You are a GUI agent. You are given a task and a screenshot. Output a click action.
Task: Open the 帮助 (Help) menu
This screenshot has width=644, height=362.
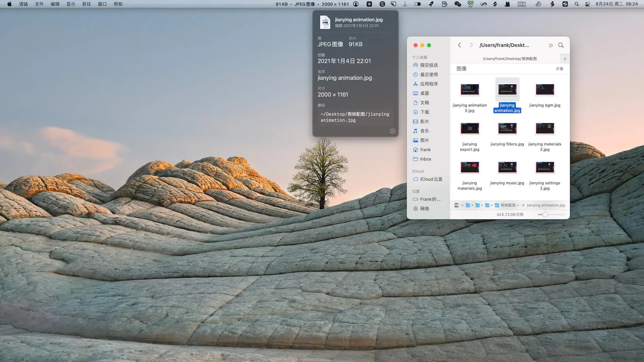118,4
